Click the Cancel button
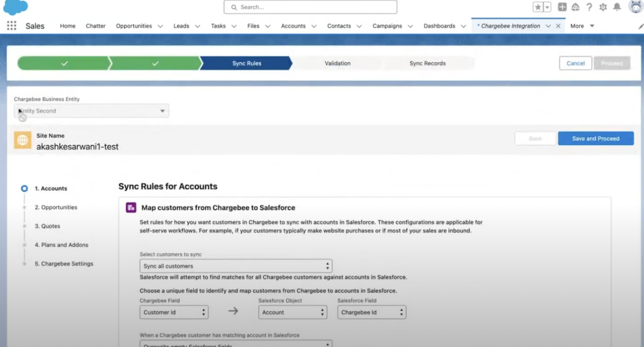The image size is (644, 347). coord(575,63)
